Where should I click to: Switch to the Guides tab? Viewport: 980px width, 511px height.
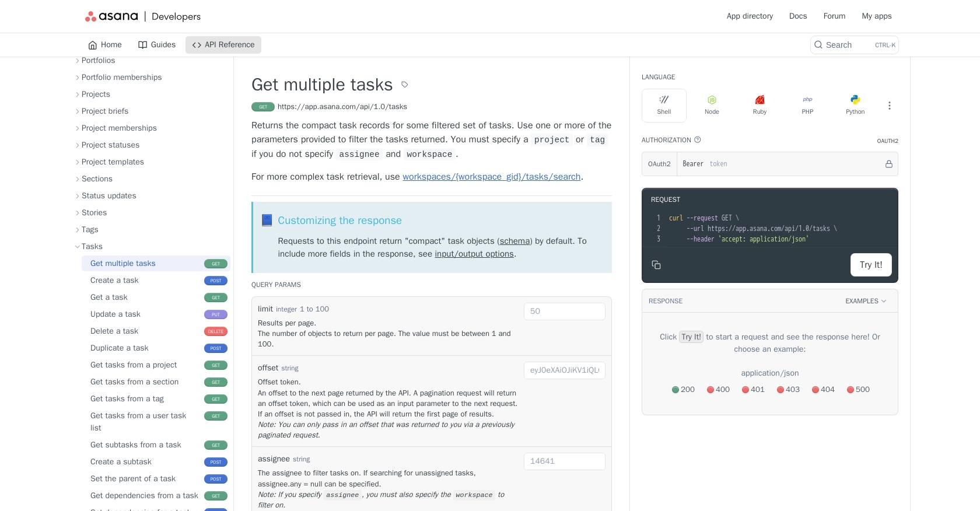(x=157, y=45)
